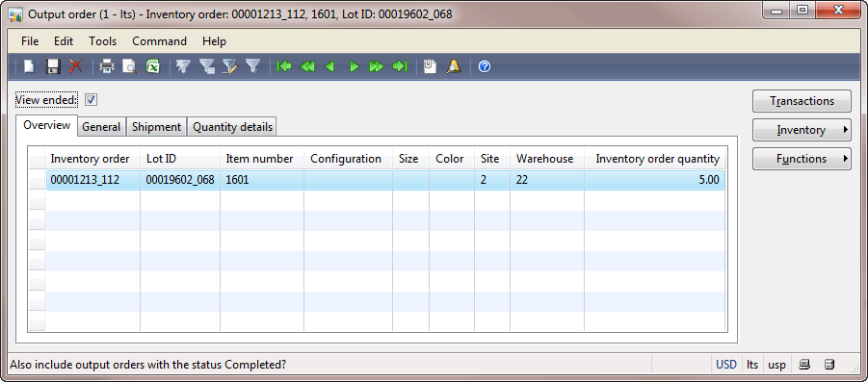This screenshot has height=382, width=868.
Task: Expand the Inventory button menu
Action: click(802, 130)
